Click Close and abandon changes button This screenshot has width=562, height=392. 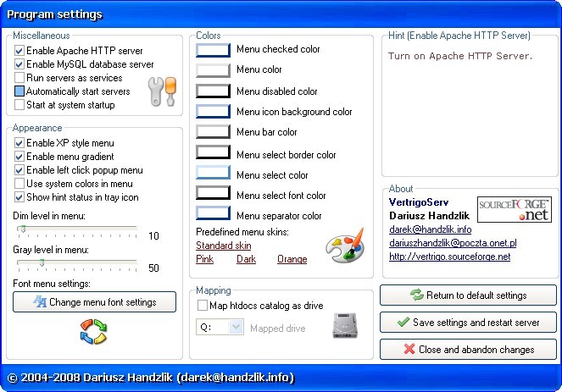pos(468,349)
